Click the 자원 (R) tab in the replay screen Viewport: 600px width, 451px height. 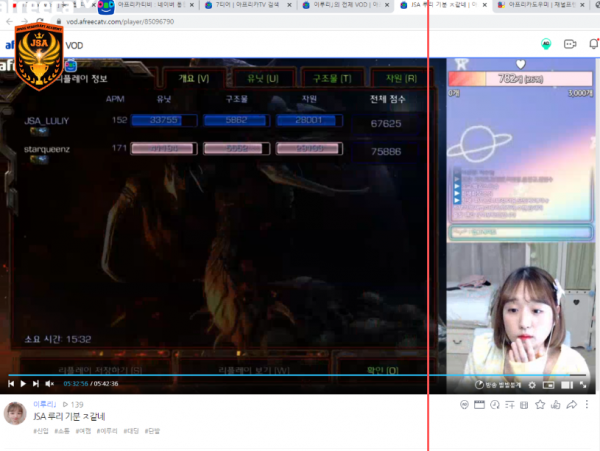click(401, 78)
